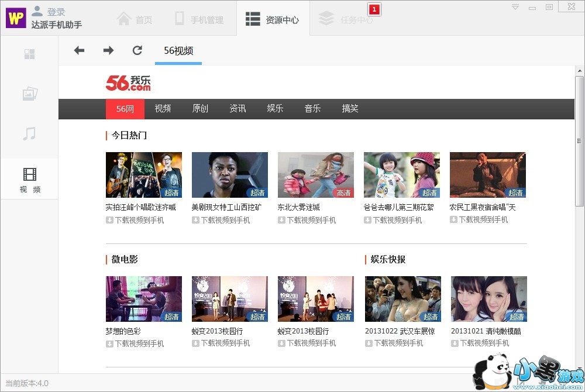The height and width of the screenshot is (392, 585).
Task: Click the 东北大雾迷城 title link
Action: click(x=299, y=207)
